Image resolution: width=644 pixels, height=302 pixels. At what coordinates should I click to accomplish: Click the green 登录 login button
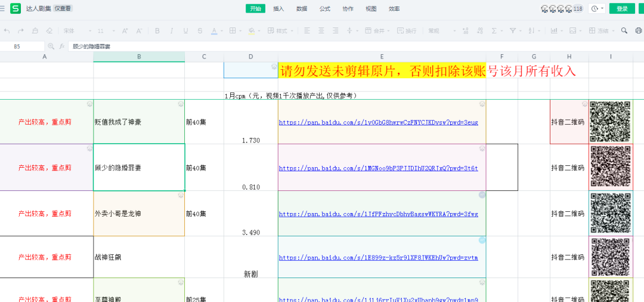pos(622,8)
